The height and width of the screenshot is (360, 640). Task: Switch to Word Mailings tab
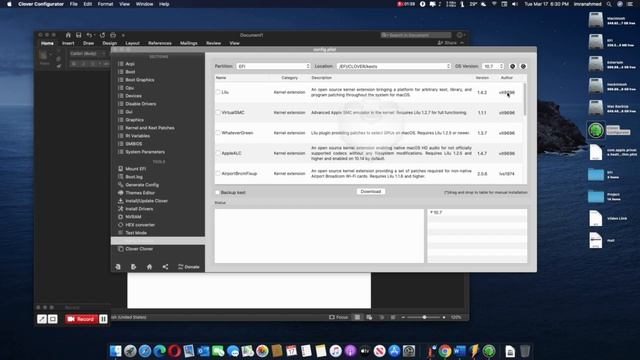tap(189, 43)
